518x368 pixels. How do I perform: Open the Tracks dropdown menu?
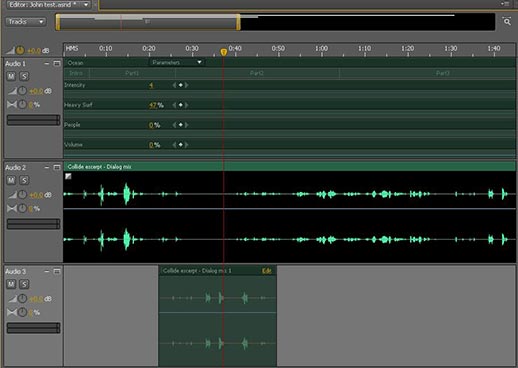click(x=26, y=22)
